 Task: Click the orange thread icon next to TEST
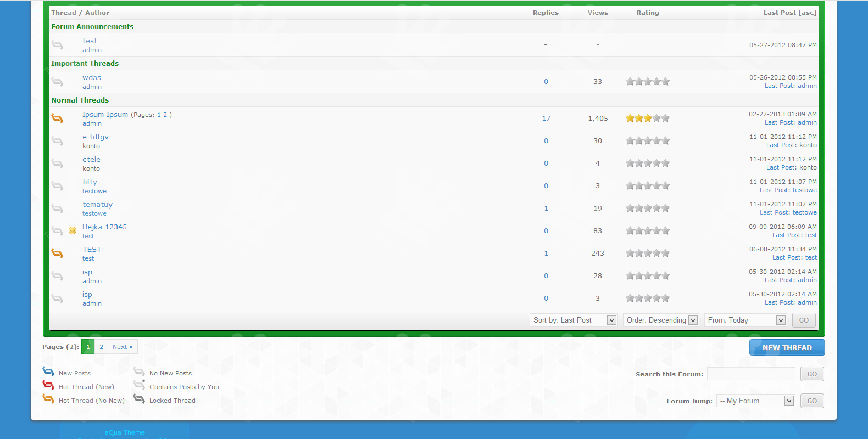tap(57, 254)
